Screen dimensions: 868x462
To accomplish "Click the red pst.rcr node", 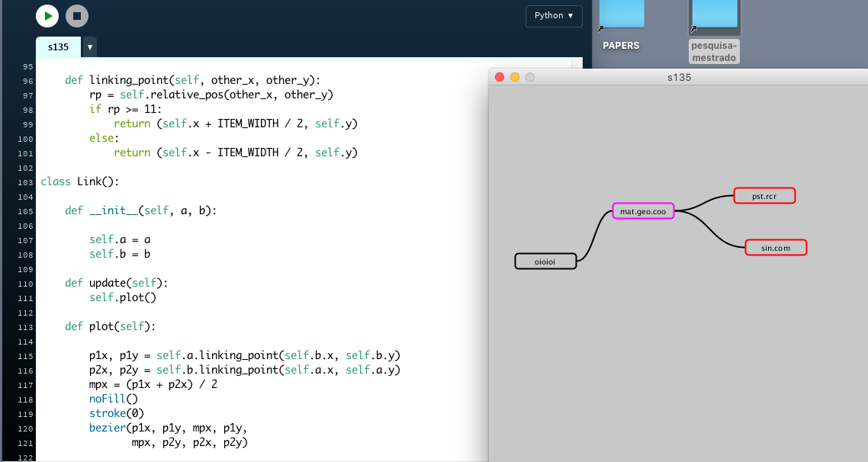I will [764, 196].
